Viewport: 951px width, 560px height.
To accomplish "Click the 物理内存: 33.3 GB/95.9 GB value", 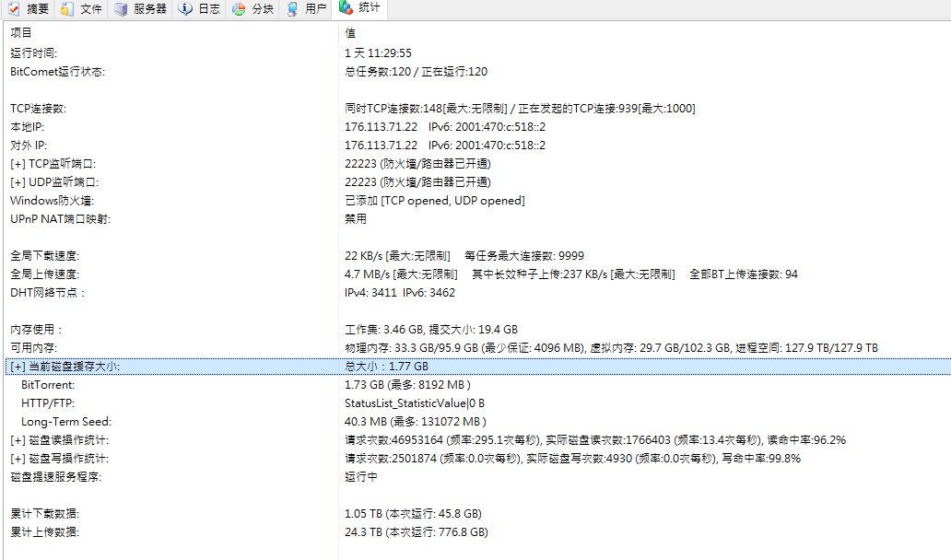I will (611, 348).
